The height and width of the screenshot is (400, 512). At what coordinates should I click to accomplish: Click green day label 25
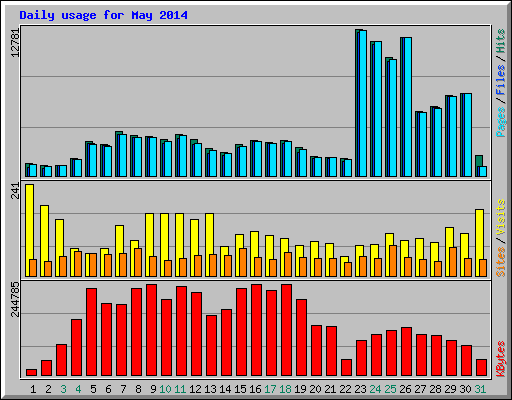[390, 389]
